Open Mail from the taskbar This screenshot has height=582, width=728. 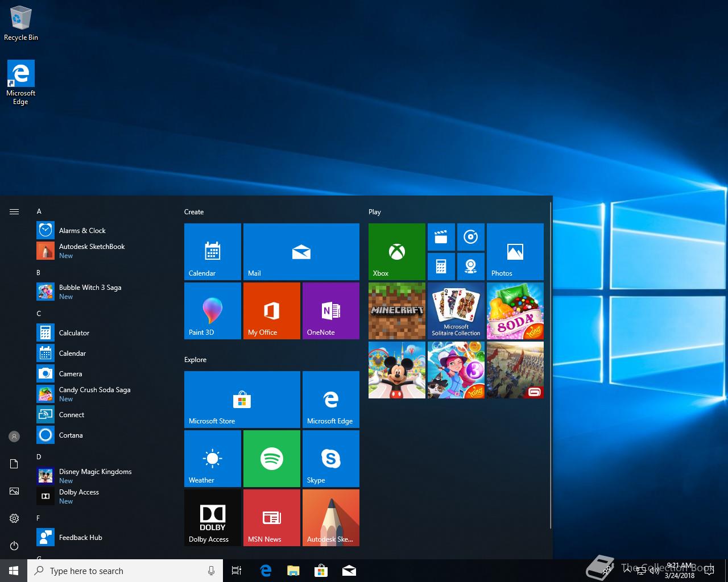point(349,571)
